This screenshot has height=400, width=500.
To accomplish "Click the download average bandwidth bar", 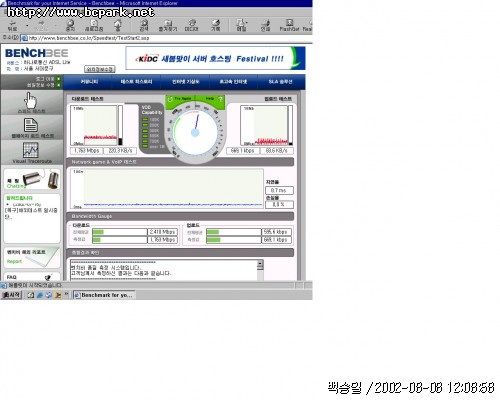I will (x=119, y=232).
